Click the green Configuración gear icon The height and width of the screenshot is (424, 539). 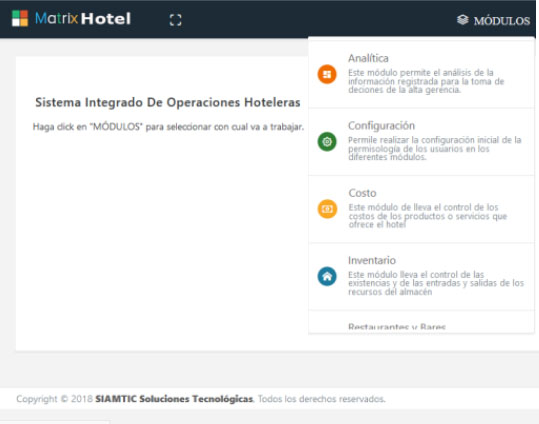pyautogui.click(x=327, y=141)
